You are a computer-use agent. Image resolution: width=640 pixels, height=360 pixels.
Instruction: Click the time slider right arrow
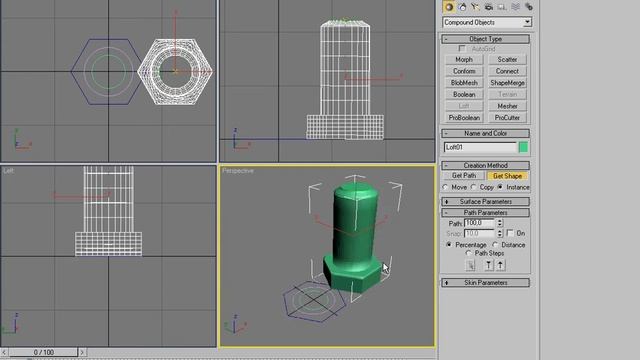coord(82,352)
